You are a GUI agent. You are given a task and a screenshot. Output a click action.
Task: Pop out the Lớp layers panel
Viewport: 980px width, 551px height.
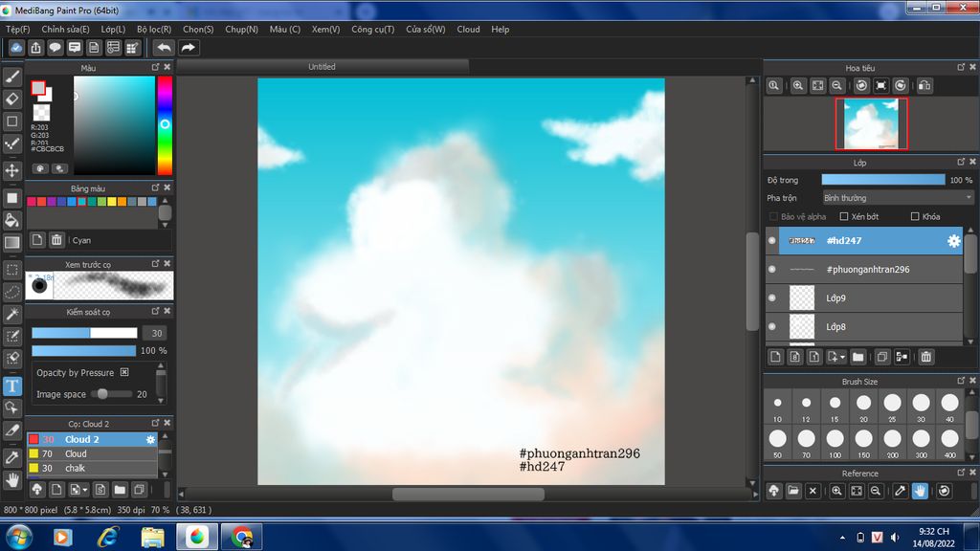(961, 162)
